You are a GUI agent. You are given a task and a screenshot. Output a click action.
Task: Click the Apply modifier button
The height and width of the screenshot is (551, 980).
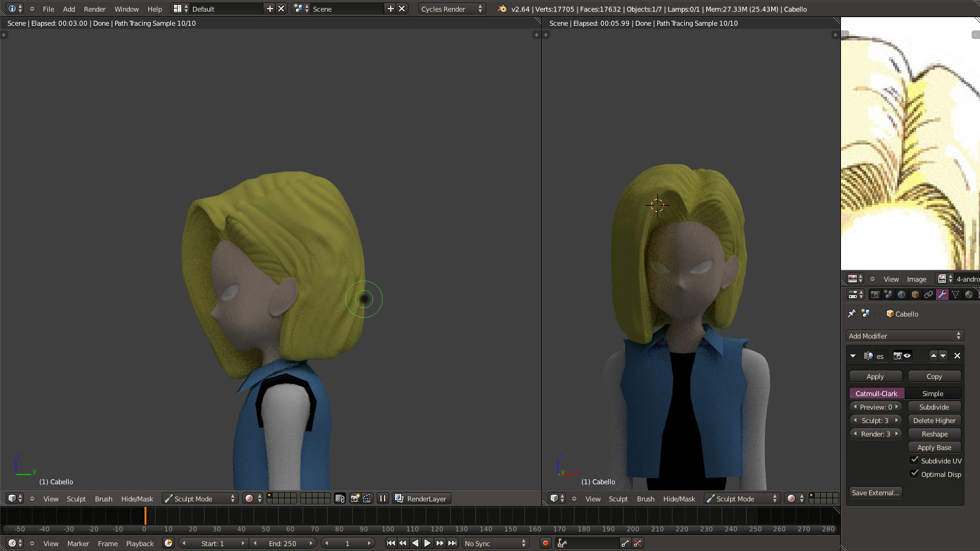coord(875,377)
